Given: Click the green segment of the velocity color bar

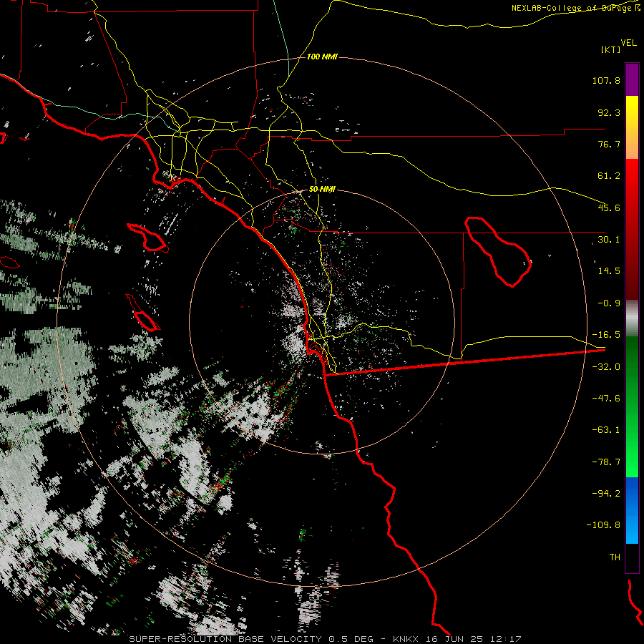Looking at the screenshot, I should pyautogui.click(x=632, y=406).
